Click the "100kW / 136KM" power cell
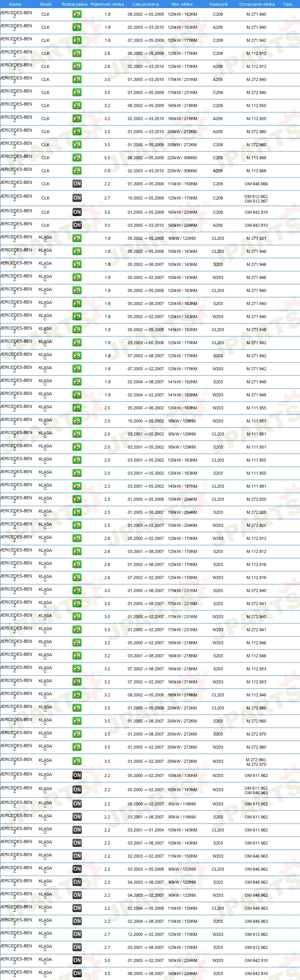 pos(182,775)
